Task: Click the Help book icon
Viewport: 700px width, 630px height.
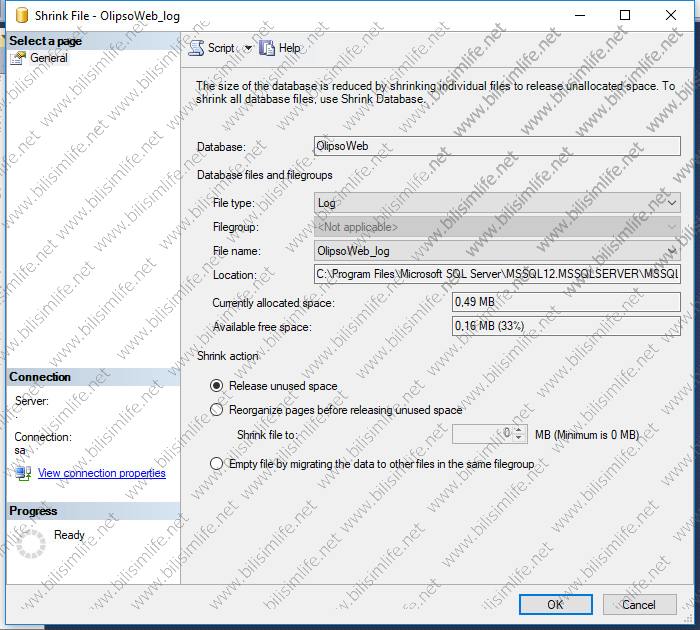Action: coord(267,48)
